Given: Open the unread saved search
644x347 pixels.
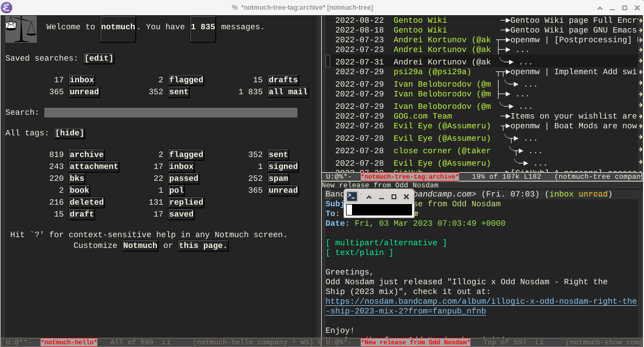Looking at the screenshot, I should coord(84,91).
